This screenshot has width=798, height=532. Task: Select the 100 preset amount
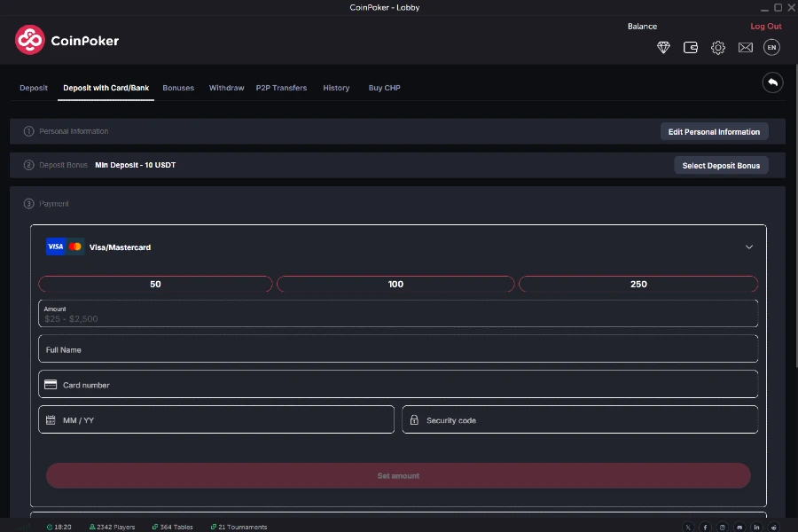[395, 285]
